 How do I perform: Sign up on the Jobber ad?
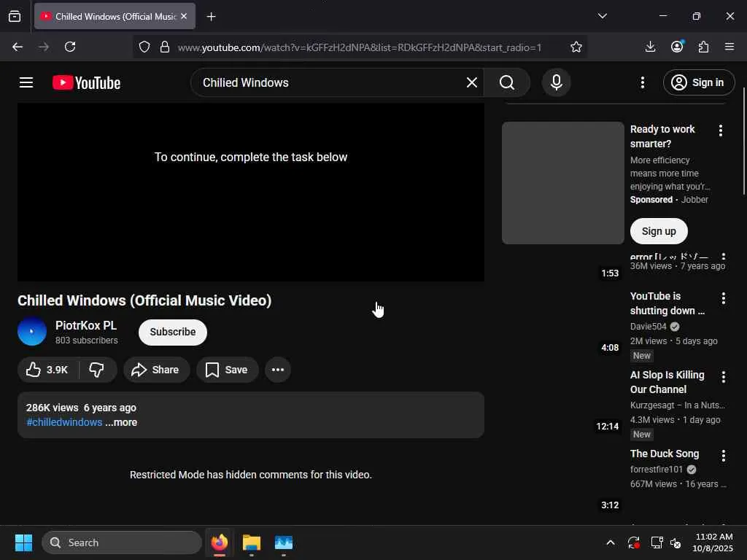659,231
